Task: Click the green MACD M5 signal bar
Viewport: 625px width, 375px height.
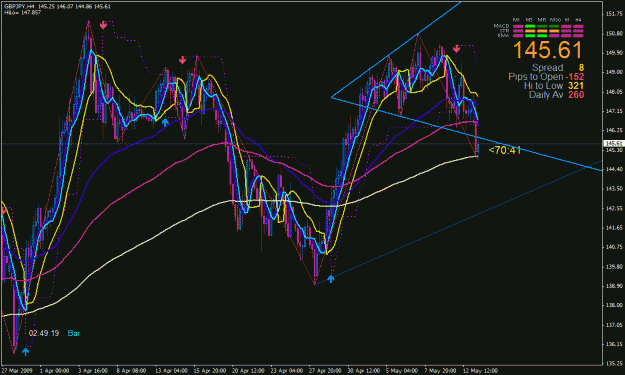Action: 530,26
